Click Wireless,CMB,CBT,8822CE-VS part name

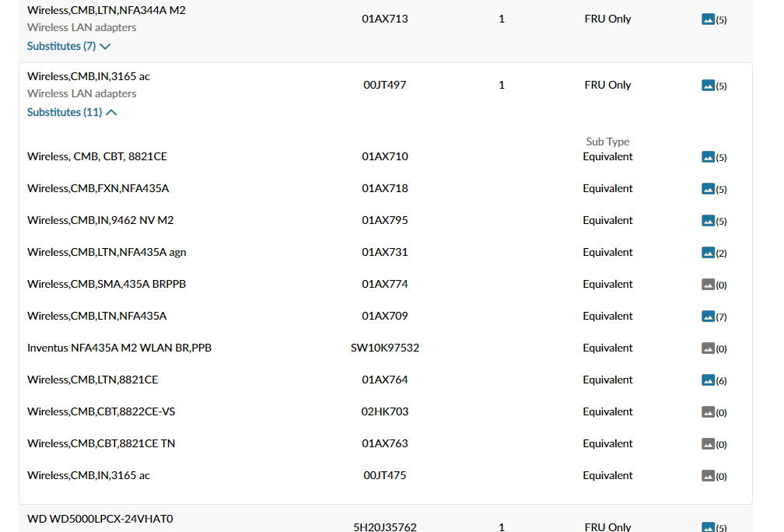[x=101, y=411]
